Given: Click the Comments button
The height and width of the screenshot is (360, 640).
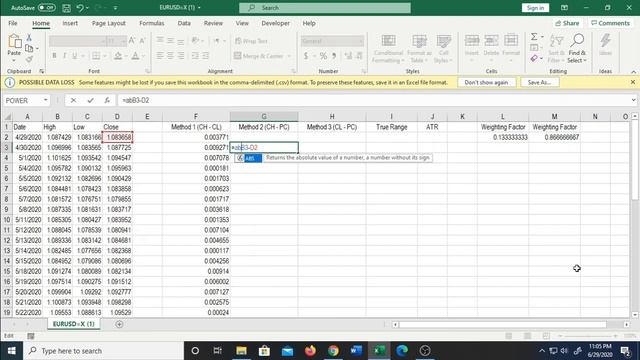Looking at the screenshot, I should tap(610, 23).
